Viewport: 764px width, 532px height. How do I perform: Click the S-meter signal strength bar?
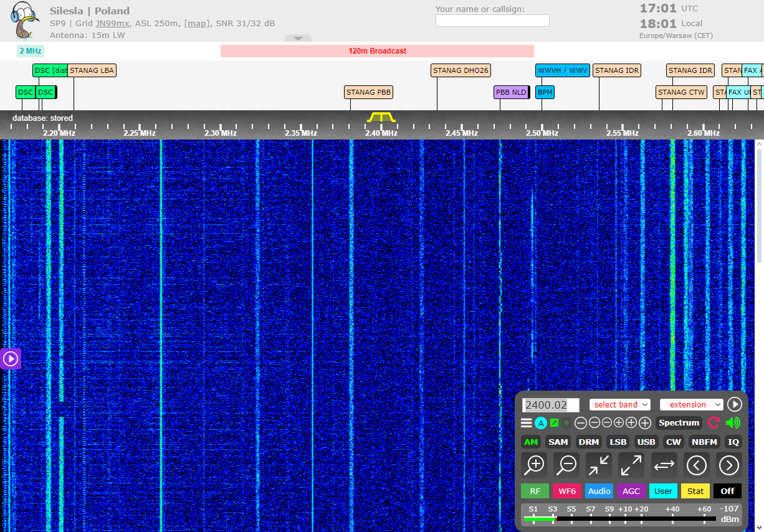click(x=620, y=518)
